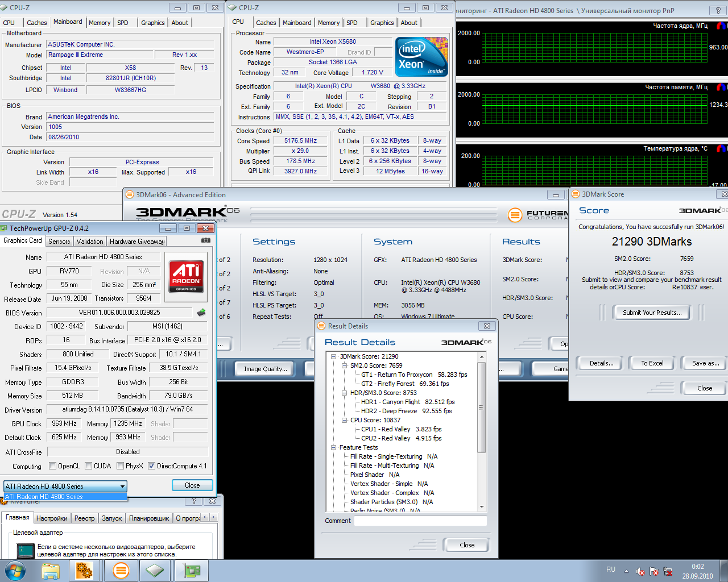The width and height of the screenshot is (728, 582).
Task: Open the Action Center flag tray icon
Action: 654,571
